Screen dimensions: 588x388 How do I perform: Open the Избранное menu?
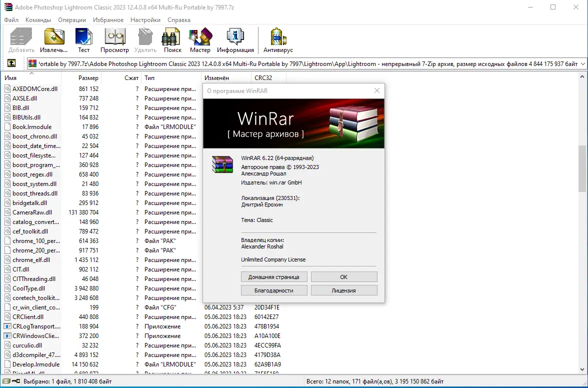click(108, 20)
